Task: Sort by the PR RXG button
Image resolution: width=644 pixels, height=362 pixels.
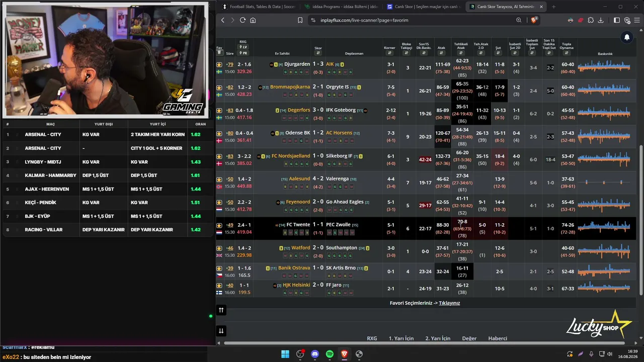Action: point(243,53)
